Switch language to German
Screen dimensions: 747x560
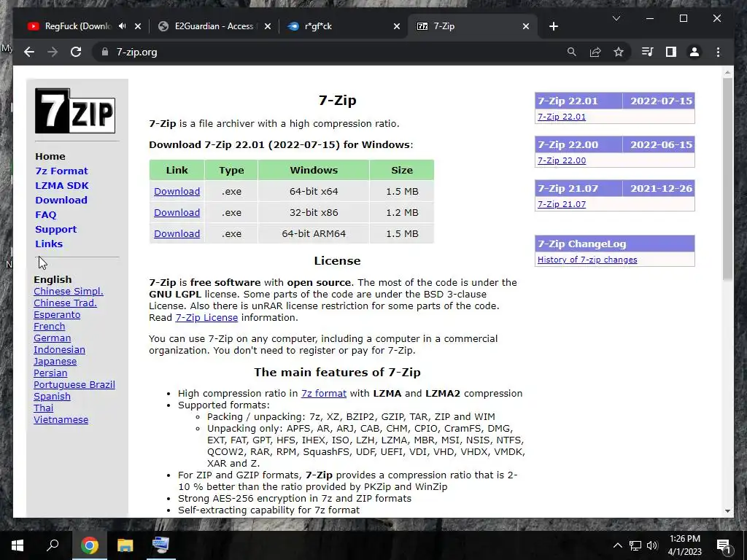(52, 338)
